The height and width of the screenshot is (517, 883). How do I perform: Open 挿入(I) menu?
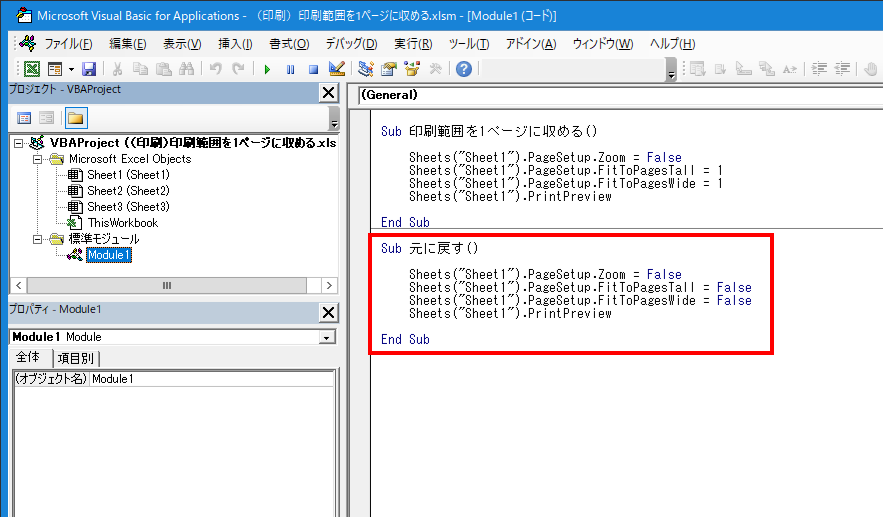pyautogui.click(x=235, y=43)
